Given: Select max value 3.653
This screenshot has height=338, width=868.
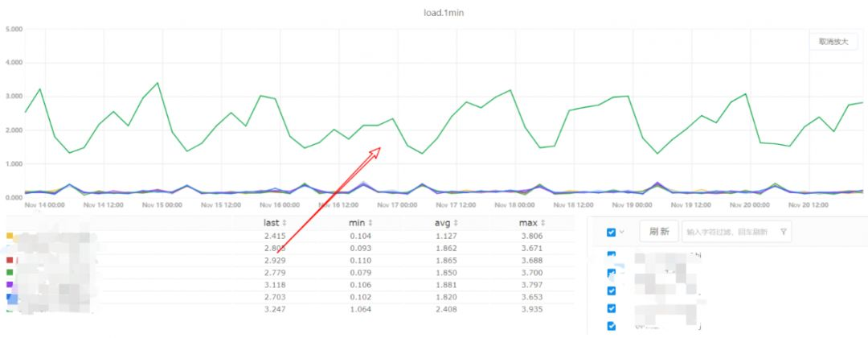Looking at the screenshot, I should [533, 297].
